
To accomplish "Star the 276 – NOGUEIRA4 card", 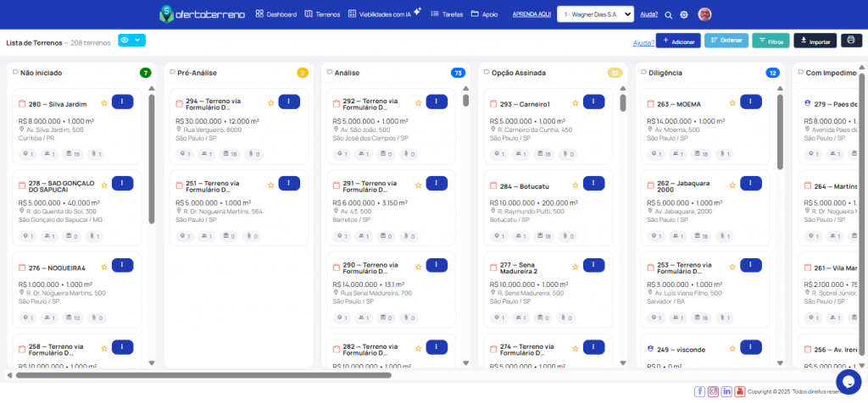I will coord(103,267).
